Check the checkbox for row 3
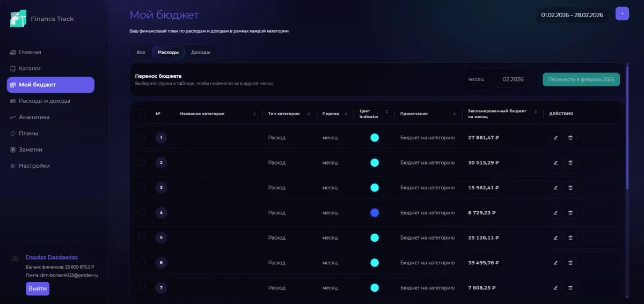This screenshot has height=304, width=644. pos(142,187)
